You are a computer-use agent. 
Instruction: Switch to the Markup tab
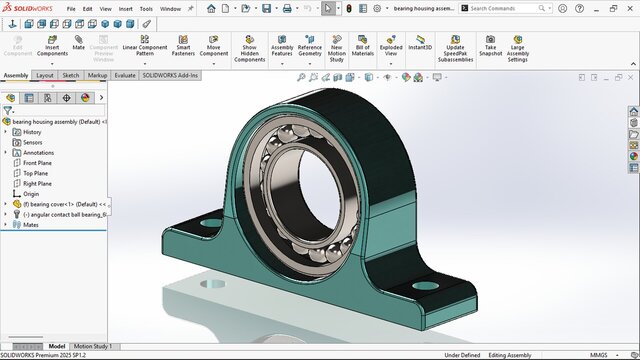point(97,76)
